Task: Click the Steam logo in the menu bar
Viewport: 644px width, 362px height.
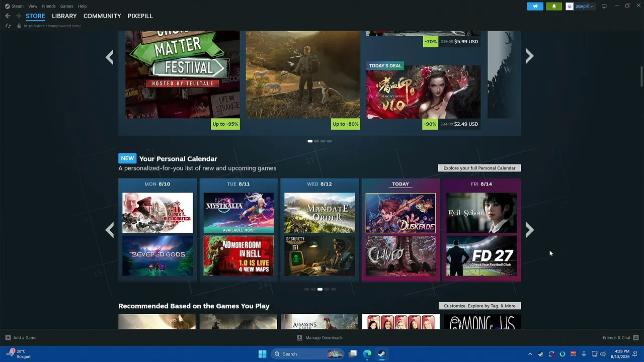Action: (x=7, y=6)
